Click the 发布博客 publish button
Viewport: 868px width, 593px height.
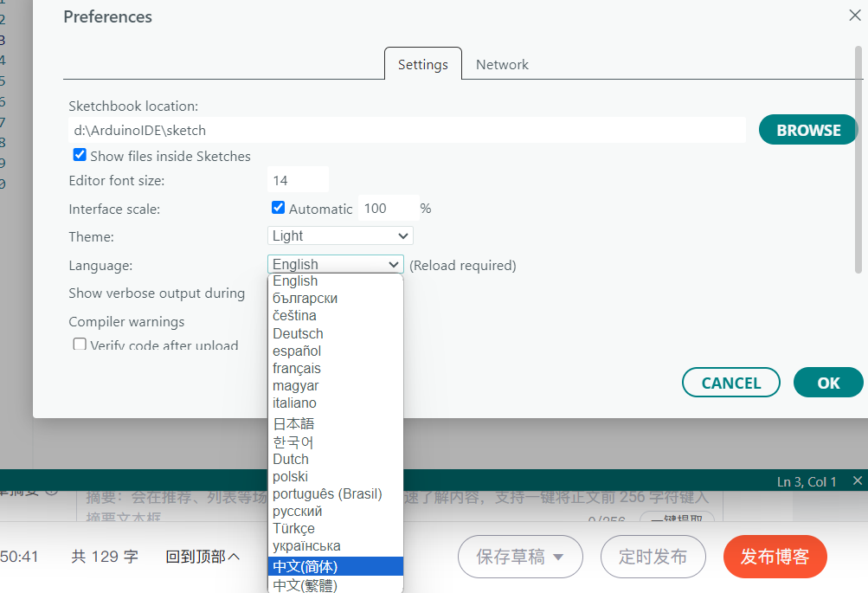coord(775,557)
